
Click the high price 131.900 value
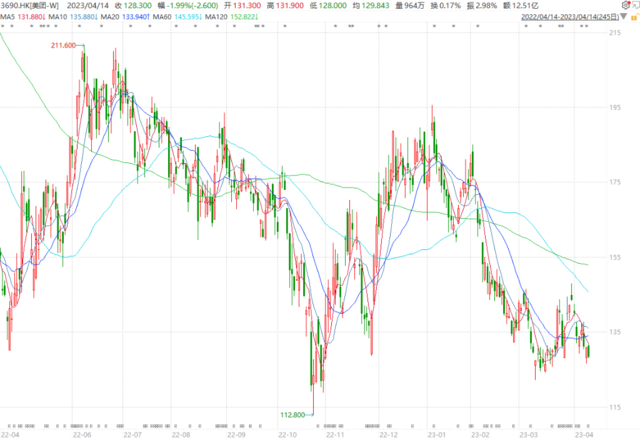pyautogui.click(x=290, y=6)
